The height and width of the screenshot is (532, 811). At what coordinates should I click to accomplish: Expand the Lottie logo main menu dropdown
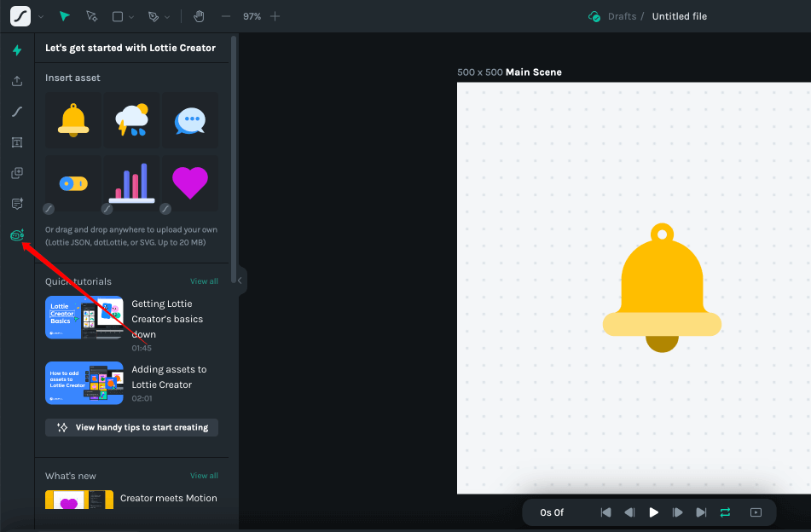click(40, 17)
